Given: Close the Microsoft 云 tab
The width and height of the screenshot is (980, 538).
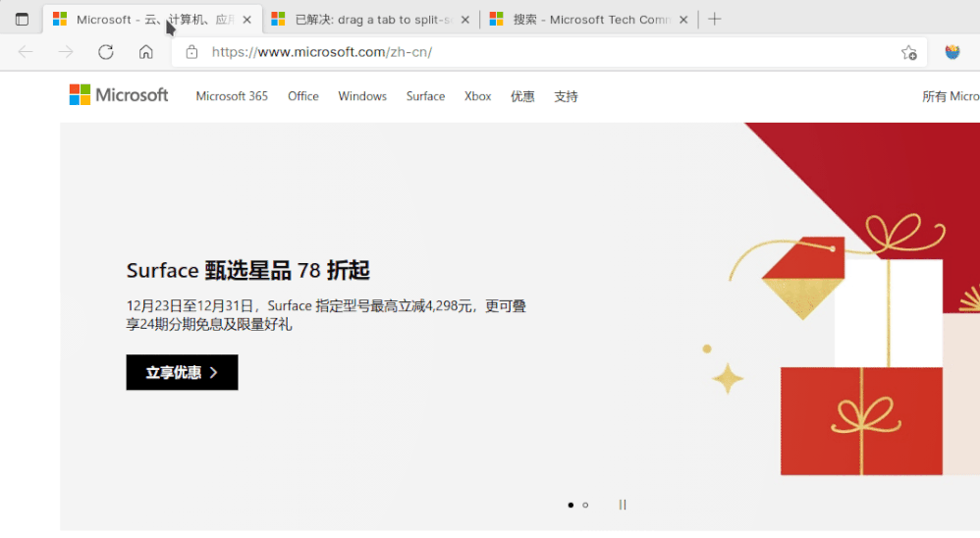Looking at the screenshot, I should pyautogui.click(x=246, y=20).
